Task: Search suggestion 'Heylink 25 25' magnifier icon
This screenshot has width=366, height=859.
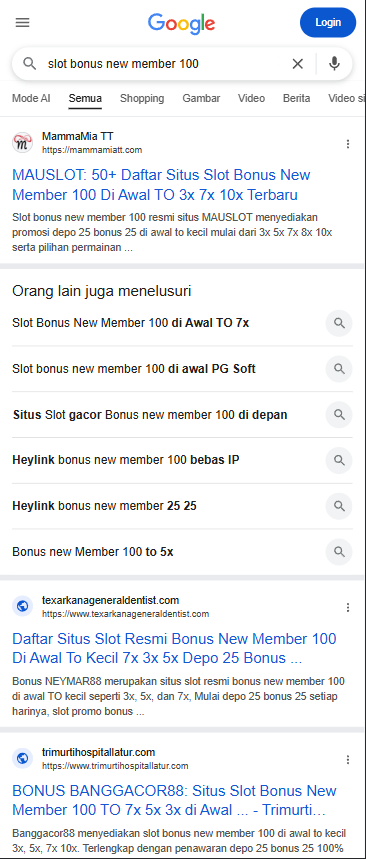Action: [339, 506]
